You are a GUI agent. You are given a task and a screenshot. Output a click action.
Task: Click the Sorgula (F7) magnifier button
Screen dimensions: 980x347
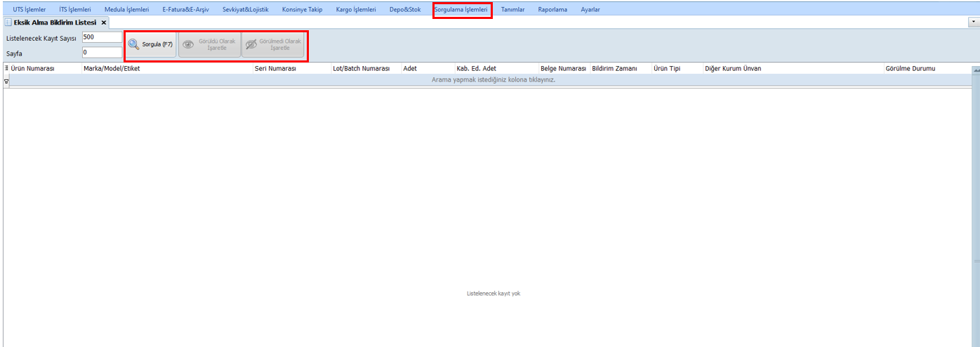pyautogui.click(x=150, y=44)
